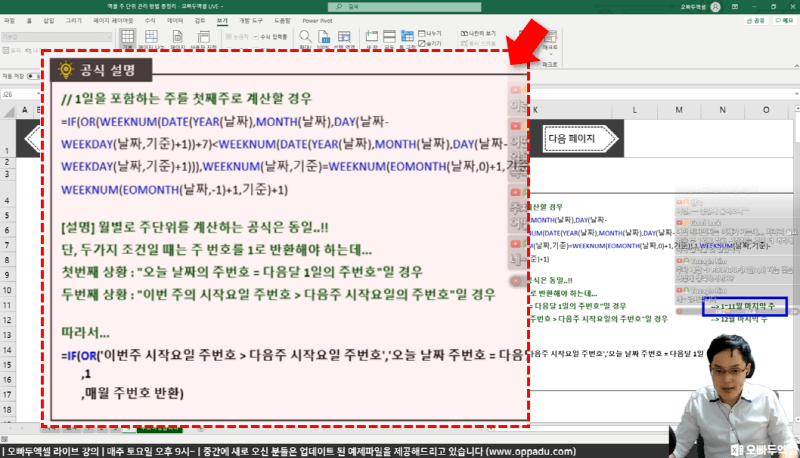Open the File (파일) tab

point(9,21)
